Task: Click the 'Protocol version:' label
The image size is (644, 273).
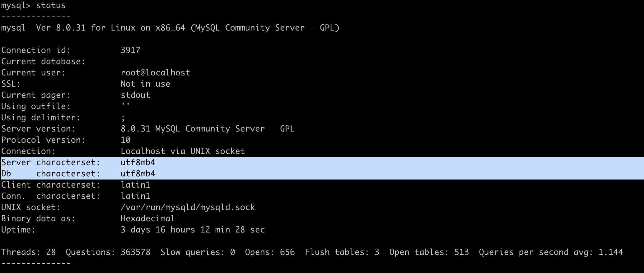Action: (43, 140)
